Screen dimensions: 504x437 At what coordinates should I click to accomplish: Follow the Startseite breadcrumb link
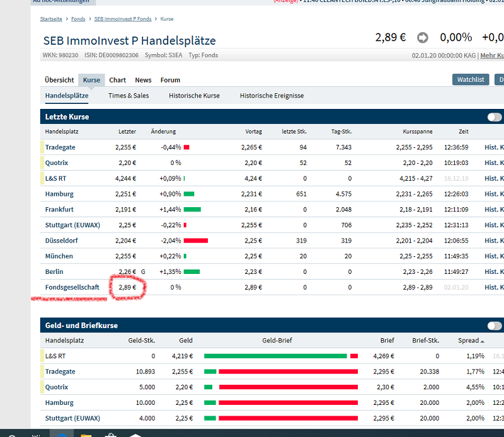click(51, 19)
